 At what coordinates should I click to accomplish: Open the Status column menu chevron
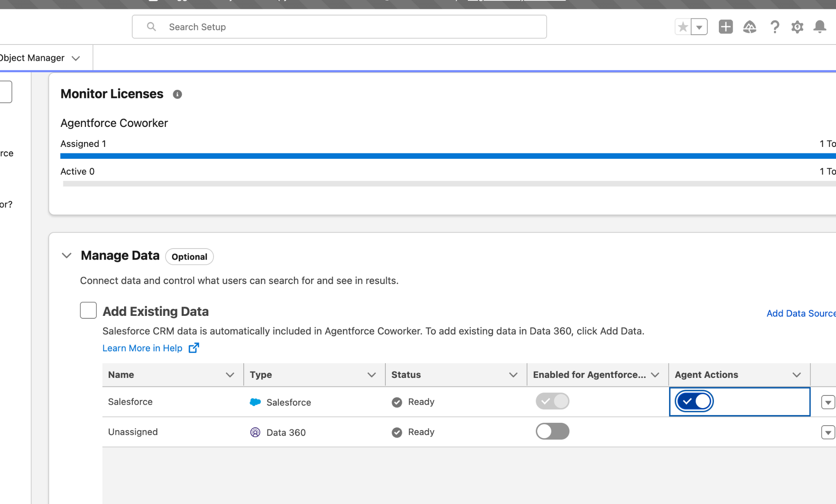pos(513,375)
